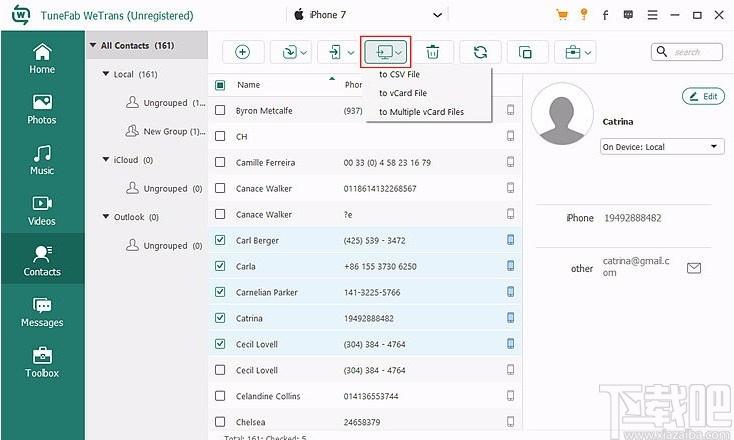Collapse the iCloud contacts tree group
The width and height of the screenshot is (734, 440).
click(106, 160)
